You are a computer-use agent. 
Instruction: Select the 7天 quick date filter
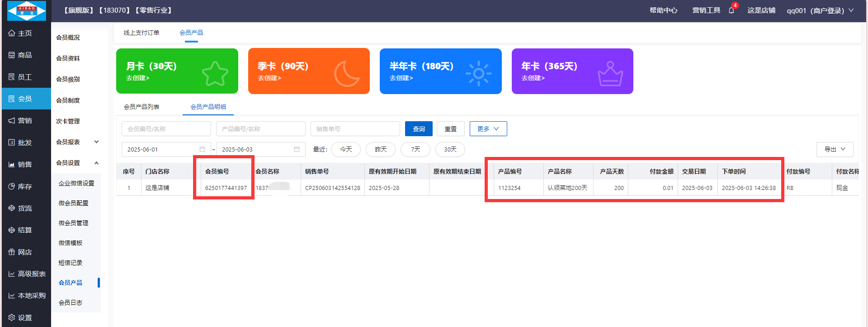(x=415, y=149)
